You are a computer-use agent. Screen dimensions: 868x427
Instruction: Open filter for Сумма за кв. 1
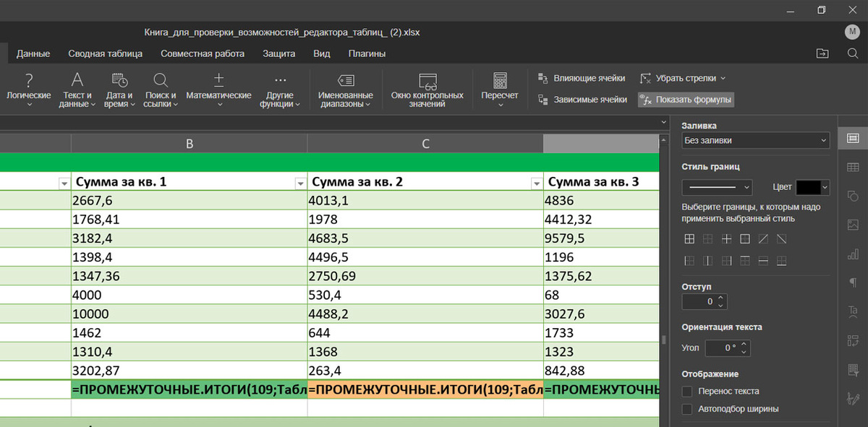[x=300, y=184]
